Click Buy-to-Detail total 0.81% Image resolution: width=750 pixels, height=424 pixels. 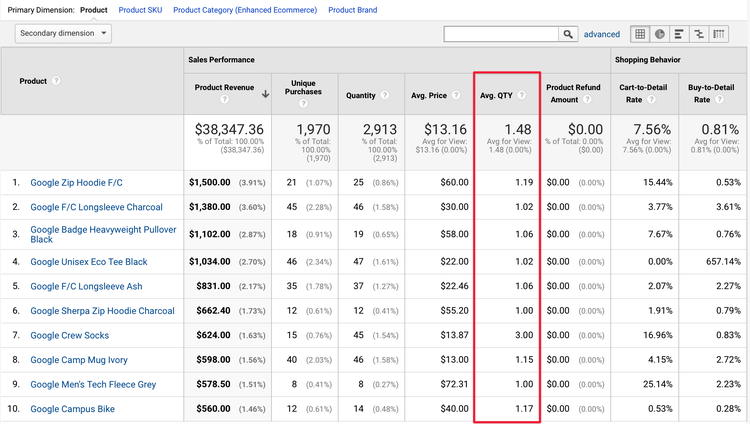pyautogui.click(x=721, y=129)
